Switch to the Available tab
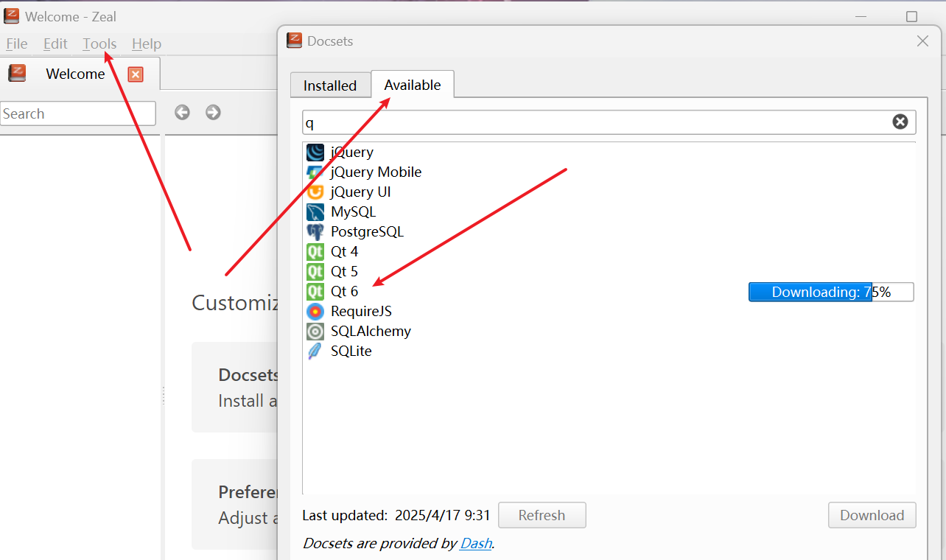Viewport: 946px width, 560px height. 413,84
